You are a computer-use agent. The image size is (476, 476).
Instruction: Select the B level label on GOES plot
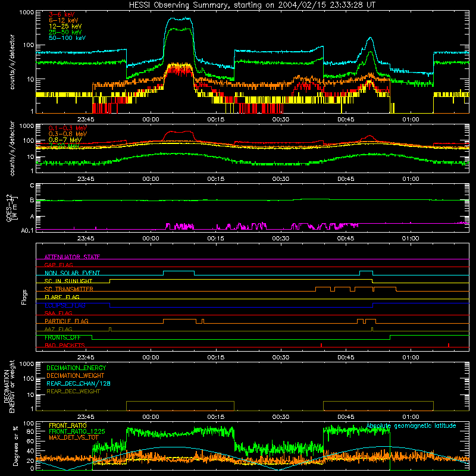(x=32, y=201)
